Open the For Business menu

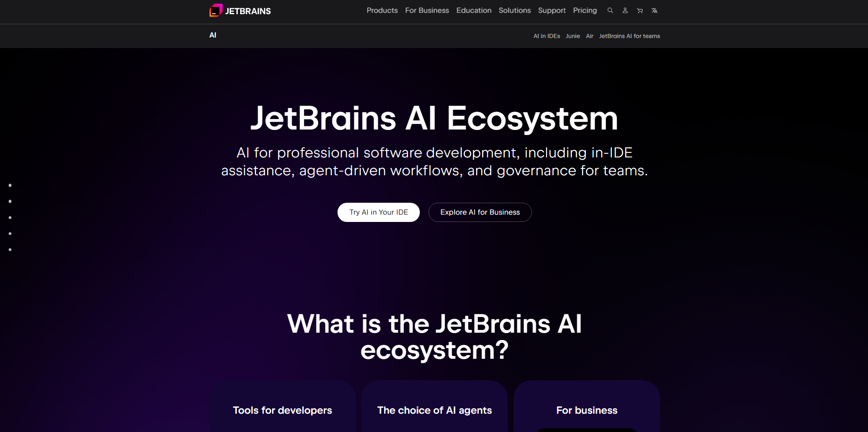point(427,11)
